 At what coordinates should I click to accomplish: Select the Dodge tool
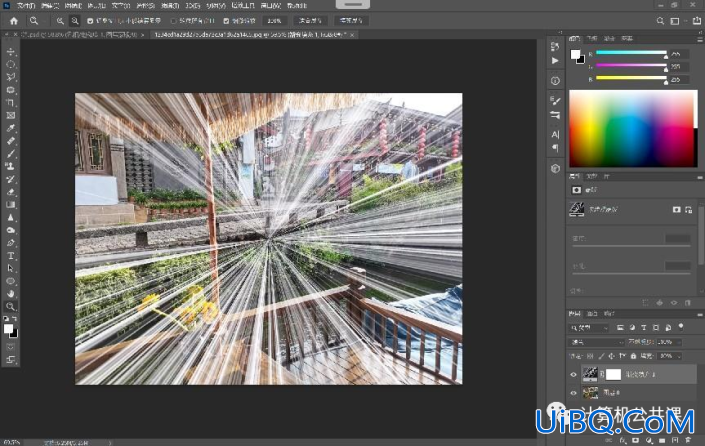(10, 230)
